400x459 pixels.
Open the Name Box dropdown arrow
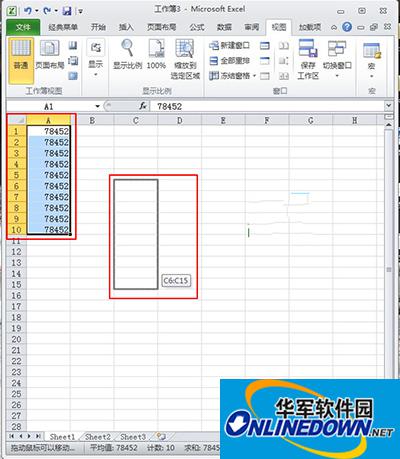click(97, 106)
